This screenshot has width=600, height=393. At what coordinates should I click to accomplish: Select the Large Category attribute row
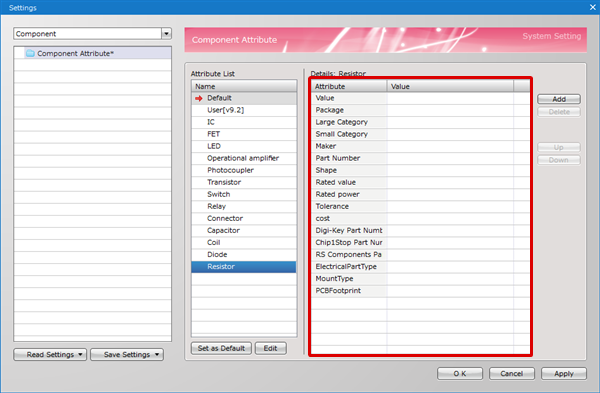[x=420, y=122]
